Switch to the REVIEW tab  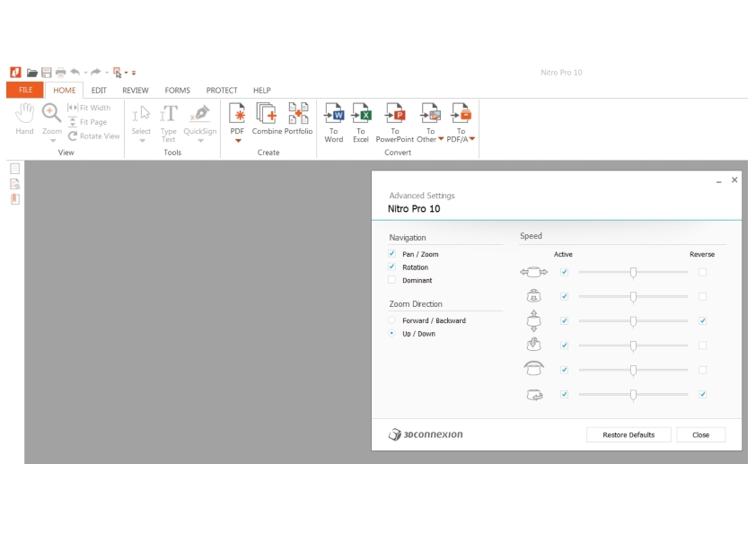point(135,90)
